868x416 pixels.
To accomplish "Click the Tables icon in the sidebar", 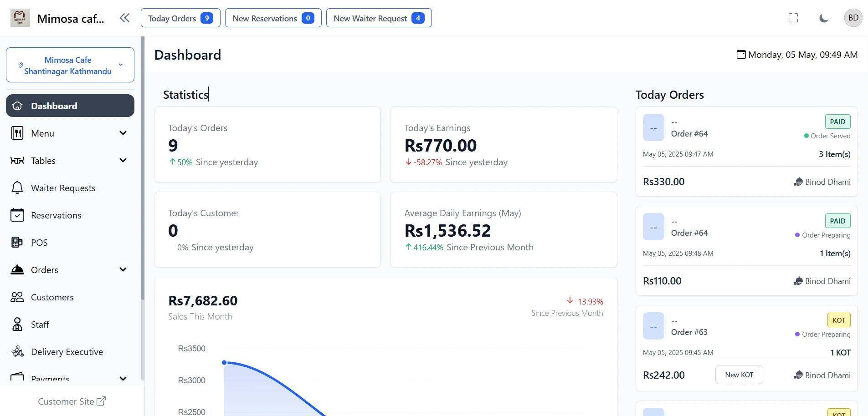I will 17,160.
